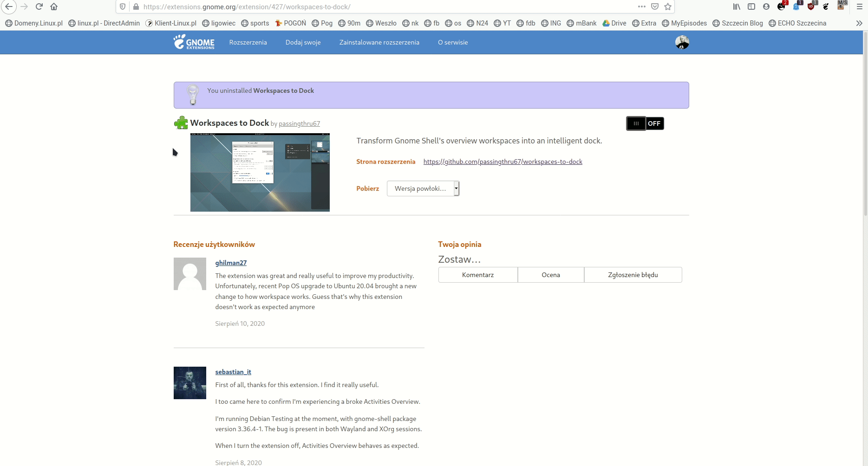Open the Weszło bookmark
The width and height of the screenshot is (868, 466).
point(381,23)
